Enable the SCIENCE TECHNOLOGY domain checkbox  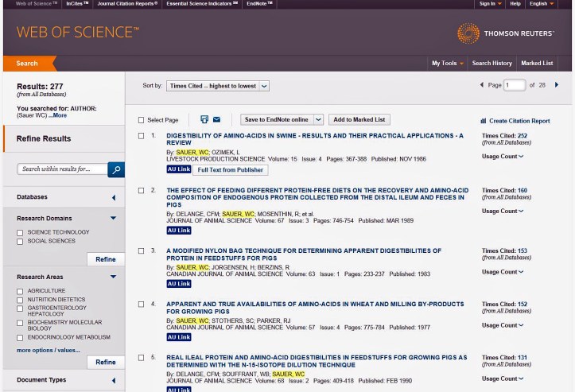coord(20,232)
